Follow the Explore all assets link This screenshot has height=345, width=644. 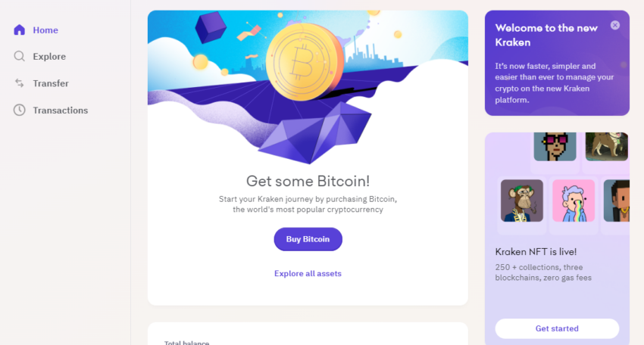(308, 273)
